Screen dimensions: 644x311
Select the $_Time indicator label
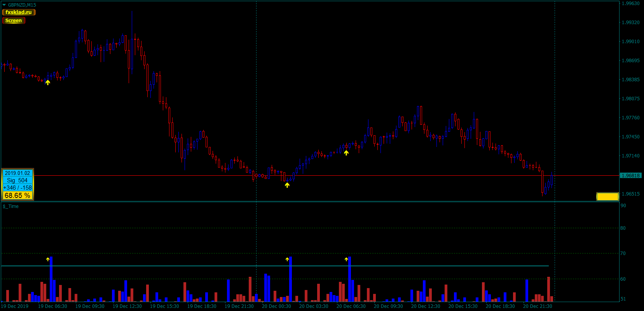point(11,206)
